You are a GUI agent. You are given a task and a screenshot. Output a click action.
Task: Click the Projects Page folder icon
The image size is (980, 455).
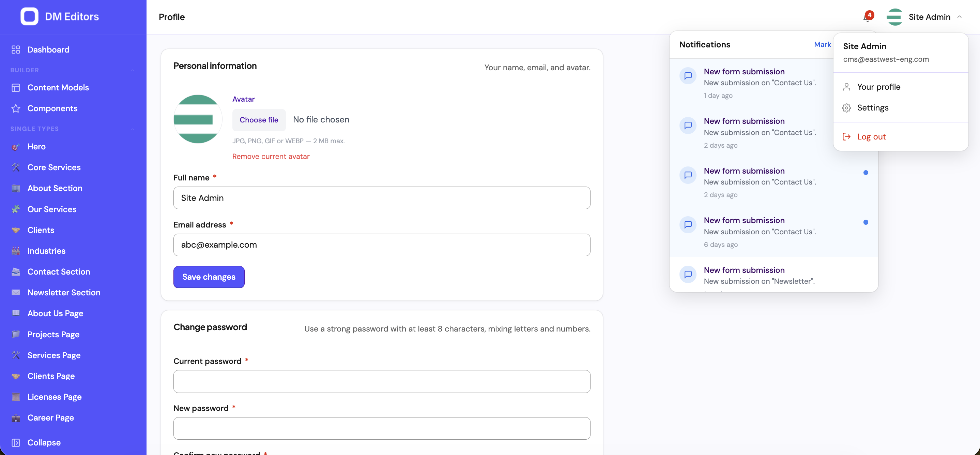(x=16, y=334)
